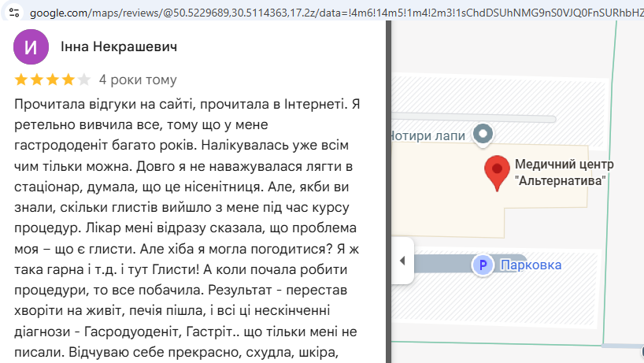Screen dimensions: 644x363
Task: Click the review text paragraph body
Action: click(x=187, y=228)
